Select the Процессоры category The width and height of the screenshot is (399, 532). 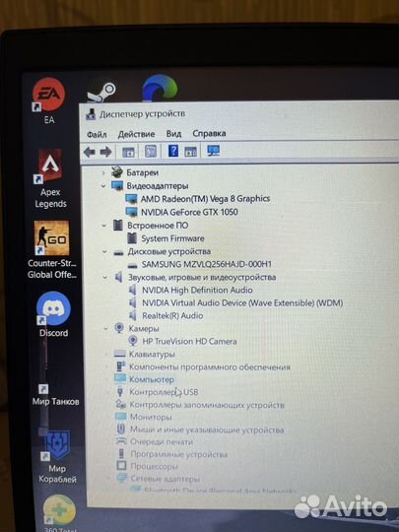pos(155,467)
